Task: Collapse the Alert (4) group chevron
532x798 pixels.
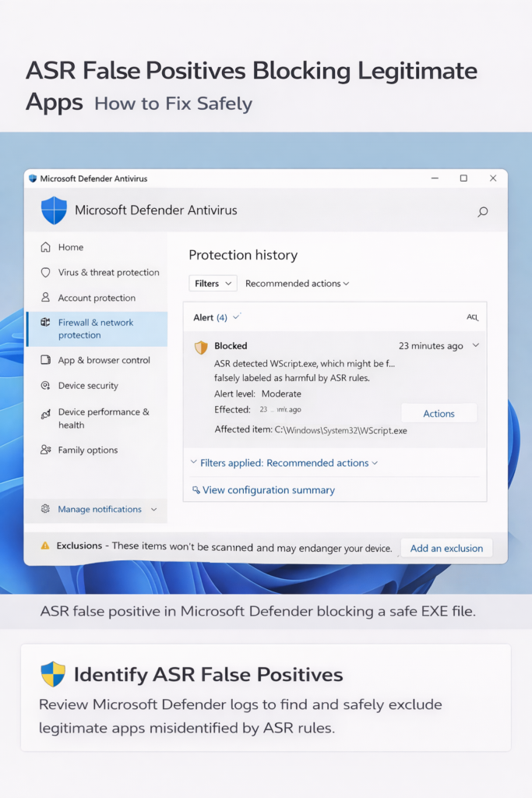Action: point(236,316)
